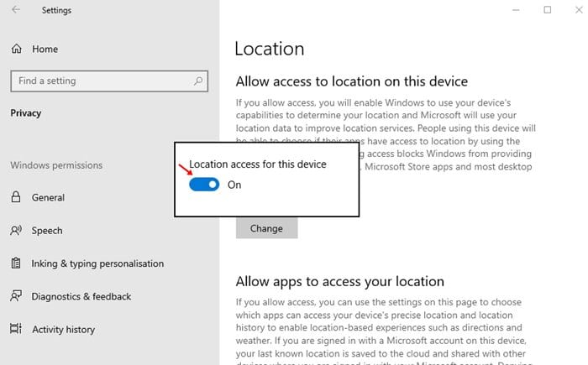
Task: Click the Speech sidebar icon
Action: (16, 231)
